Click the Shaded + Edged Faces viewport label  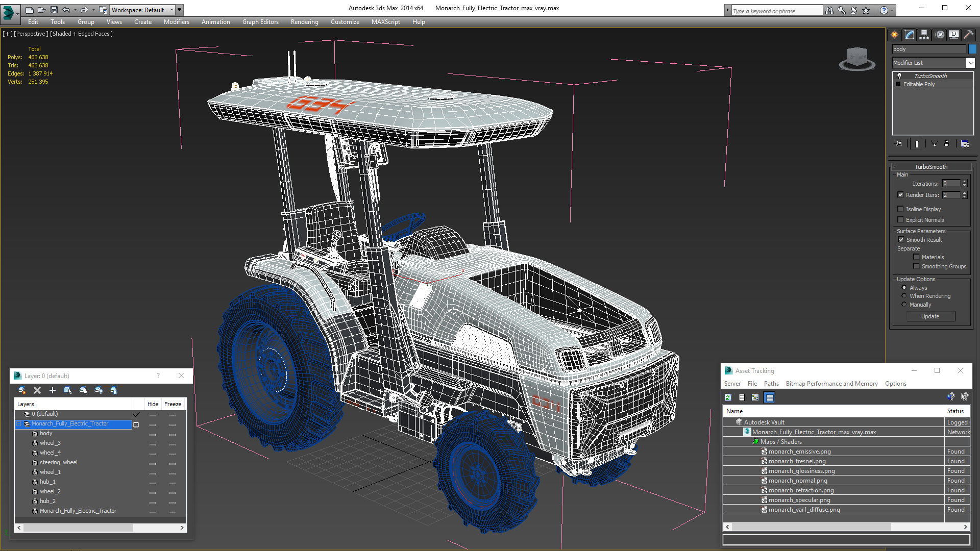coord(82,34)
